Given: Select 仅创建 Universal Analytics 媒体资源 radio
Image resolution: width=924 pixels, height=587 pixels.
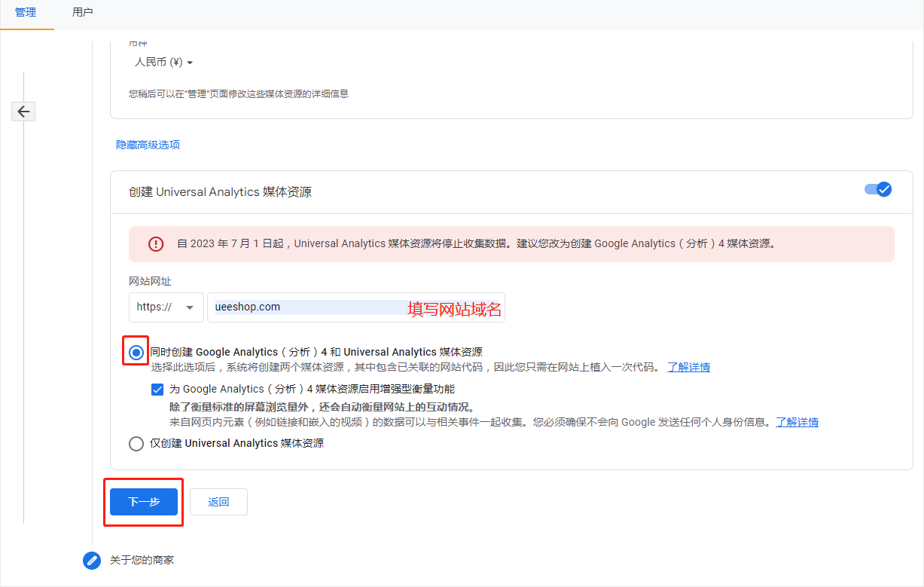Looking at the screenshot, I should (136, 444).
